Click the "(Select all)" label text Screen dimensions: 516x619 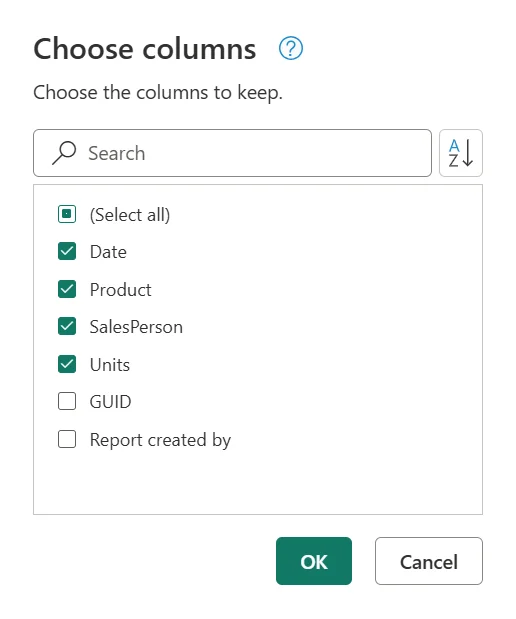coord(130,215)
